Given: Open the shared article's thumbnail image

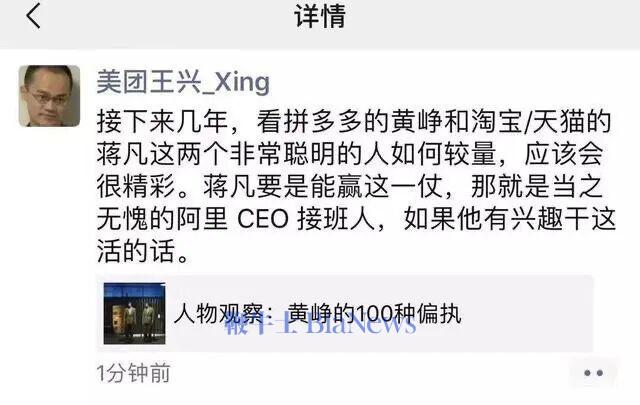Looking at the screenshot, I should point(134,314).
